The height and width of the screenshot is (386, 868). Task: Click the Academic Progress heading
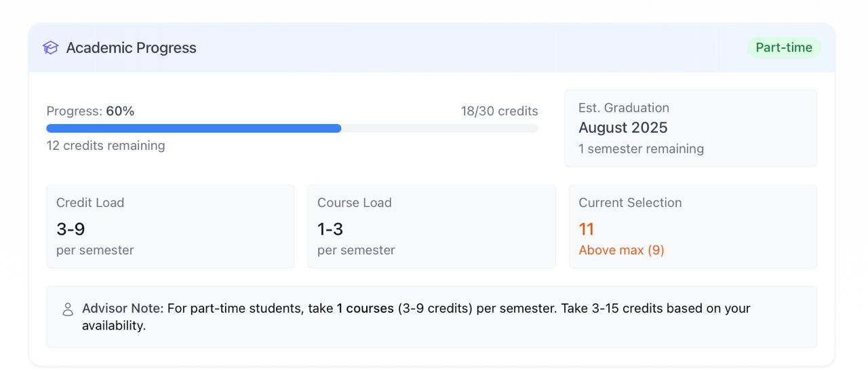[131, 47]
